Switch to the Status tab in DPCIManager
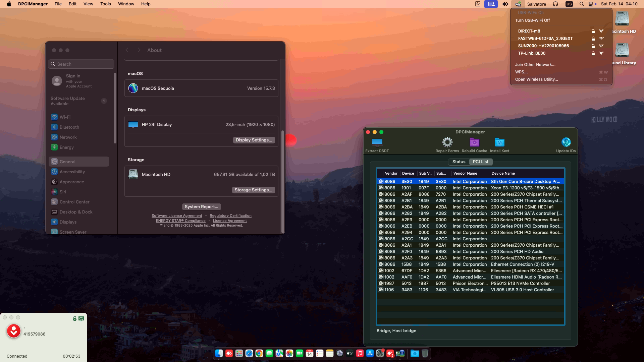The image size is (644, 362). coord(459,162)
